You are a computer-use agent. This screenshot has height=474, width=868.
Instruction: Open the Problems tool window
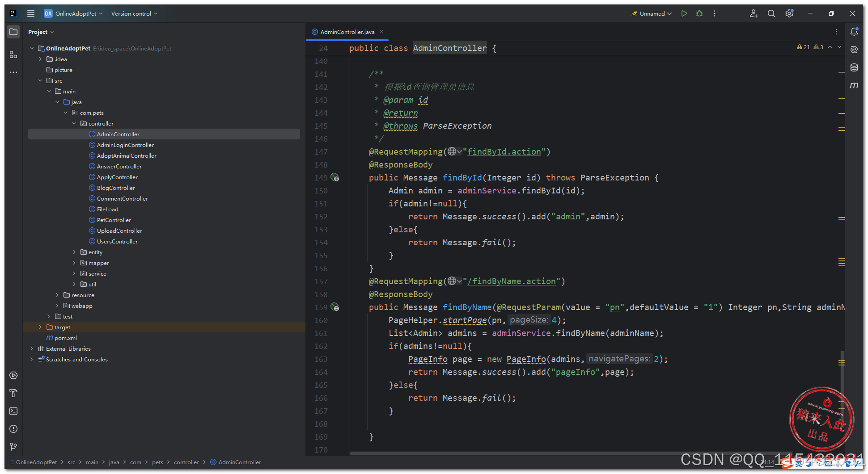pos(13,429)
